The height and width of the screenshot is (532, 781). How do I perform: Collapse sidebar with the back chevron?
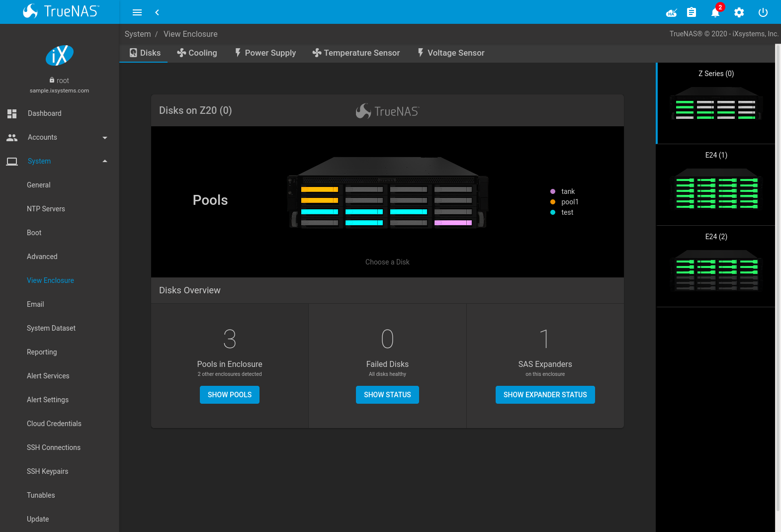157,12
